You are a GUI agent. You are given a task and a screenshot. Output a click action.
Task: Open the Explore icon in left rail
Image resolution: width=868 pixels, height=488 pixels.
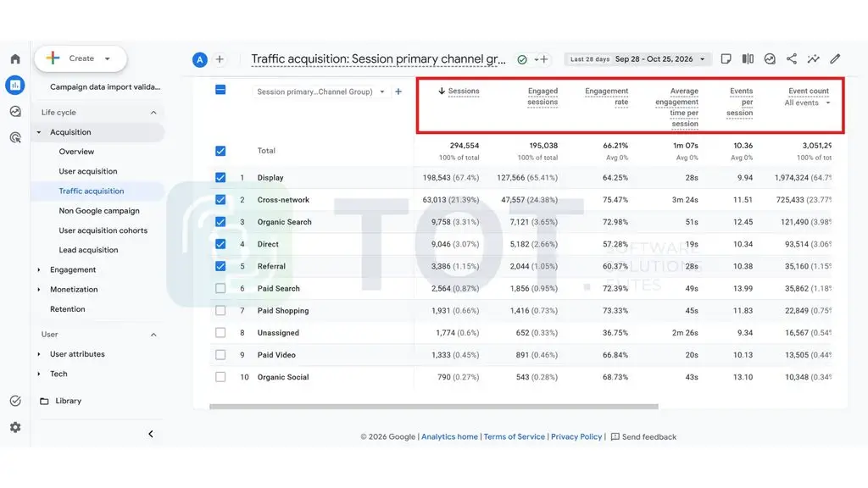coord(15,111)
